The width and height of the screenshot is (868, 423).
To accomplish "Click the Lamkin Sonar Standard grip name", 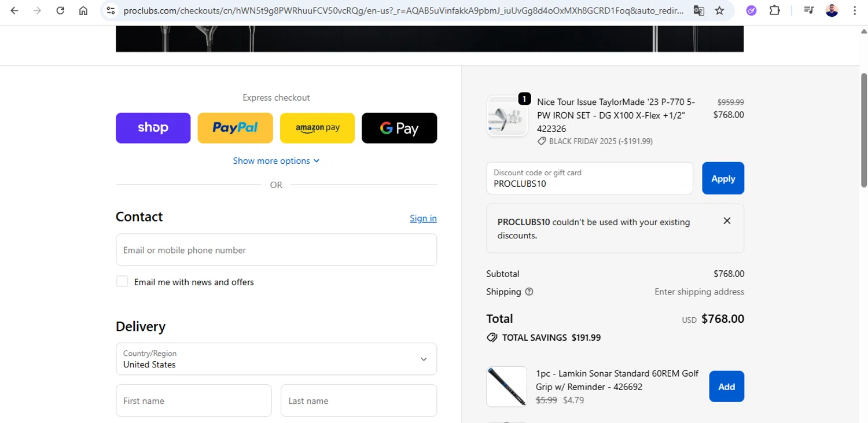I will (x=617, y=380).
